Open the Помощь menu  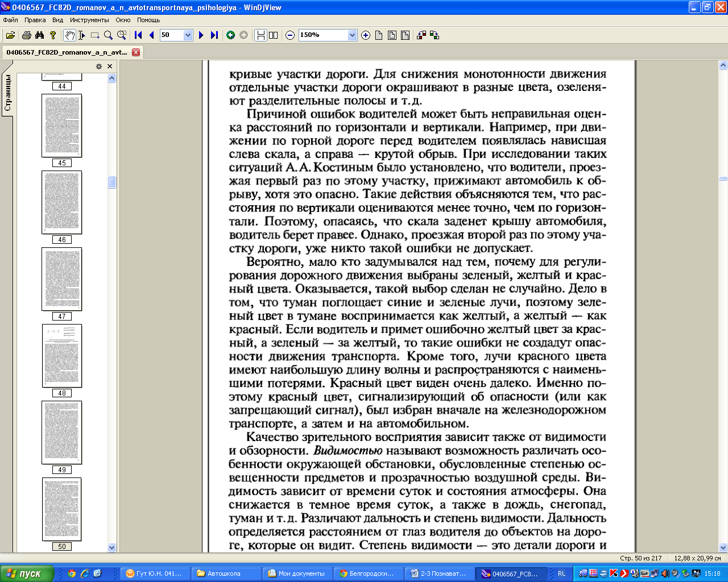(148, 20)
